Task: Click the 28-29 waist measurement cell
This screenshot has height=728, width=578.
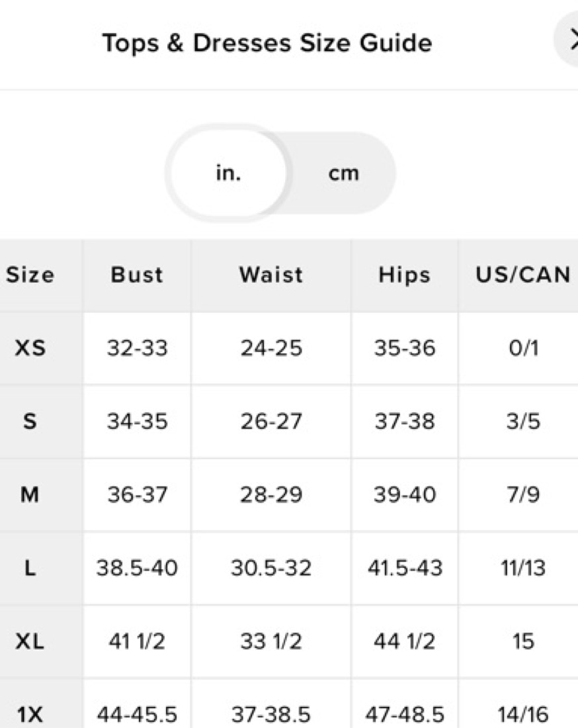Action: pyautogui.click(x=271, y=495)
